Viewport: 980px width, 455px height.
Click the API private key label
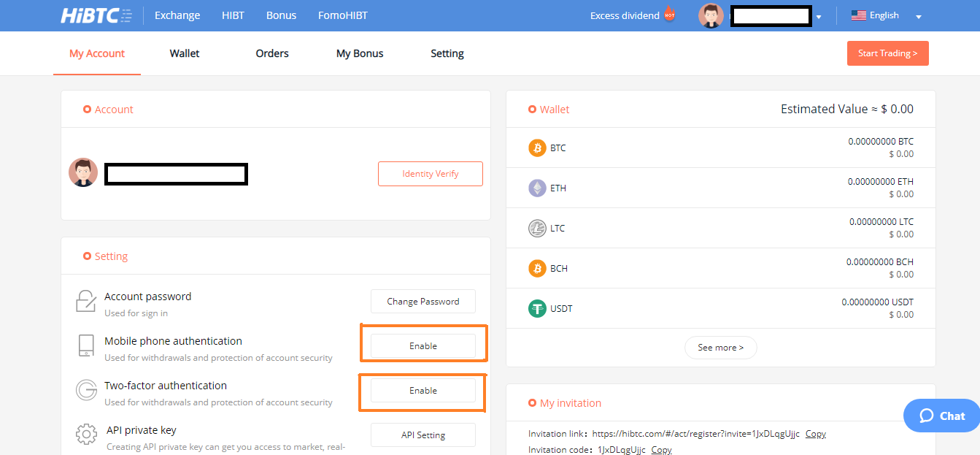[142, 430]
